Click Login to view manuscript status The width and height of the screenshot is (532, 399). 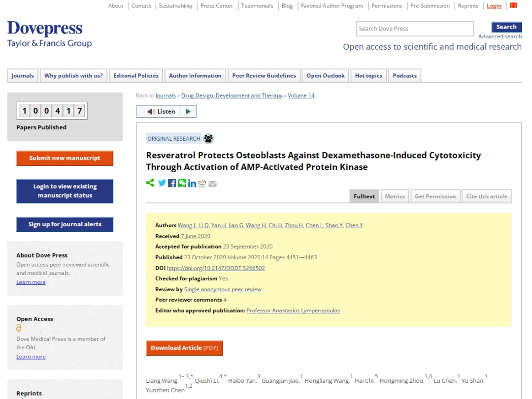(65, 191)
